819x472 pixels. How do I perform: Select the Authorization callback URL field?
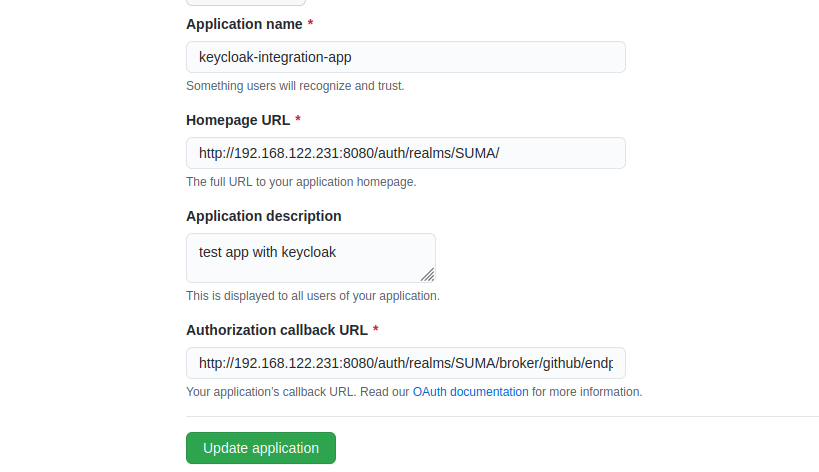pos(405,363)
